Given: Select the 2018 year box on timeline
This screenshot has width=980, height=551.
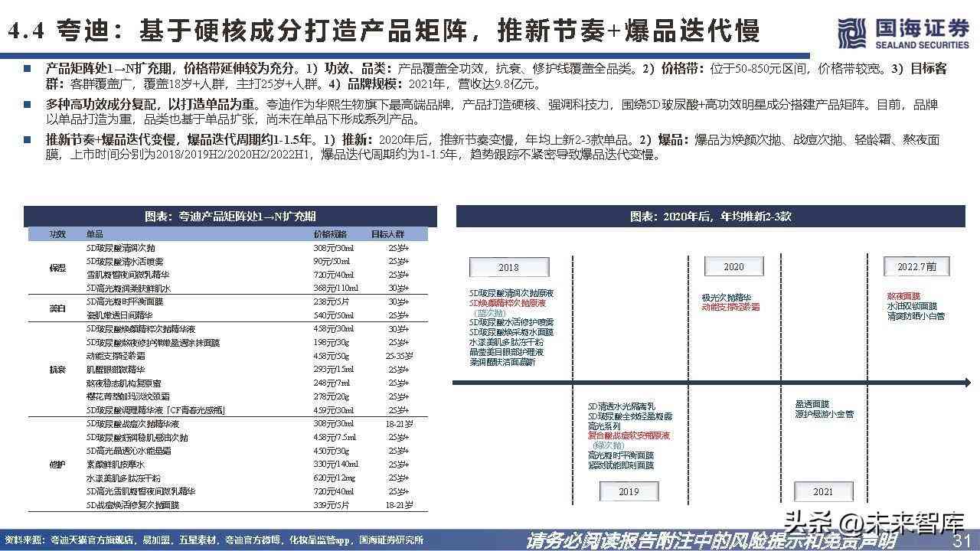Looking at the screenshot, I should [x=508, y=267].
